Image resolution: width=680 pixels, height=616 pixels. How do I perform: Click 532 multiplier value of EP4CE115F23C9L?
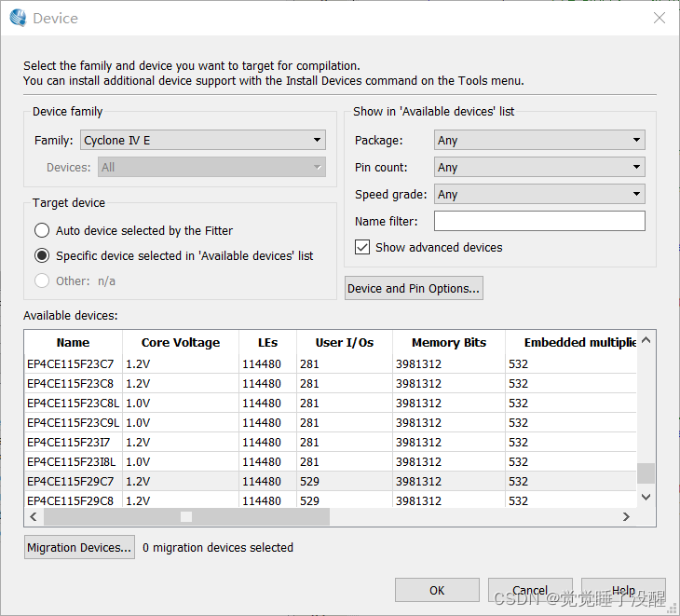518,422
